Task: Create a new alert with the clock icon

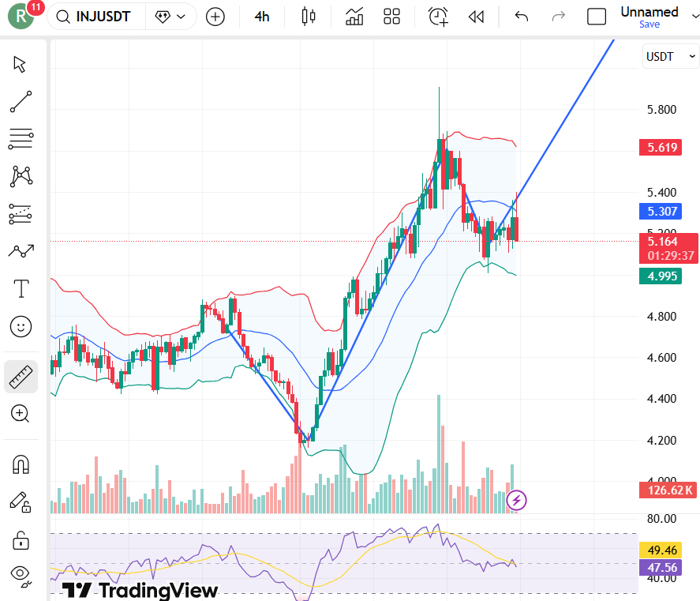Action: pos(437,16)
